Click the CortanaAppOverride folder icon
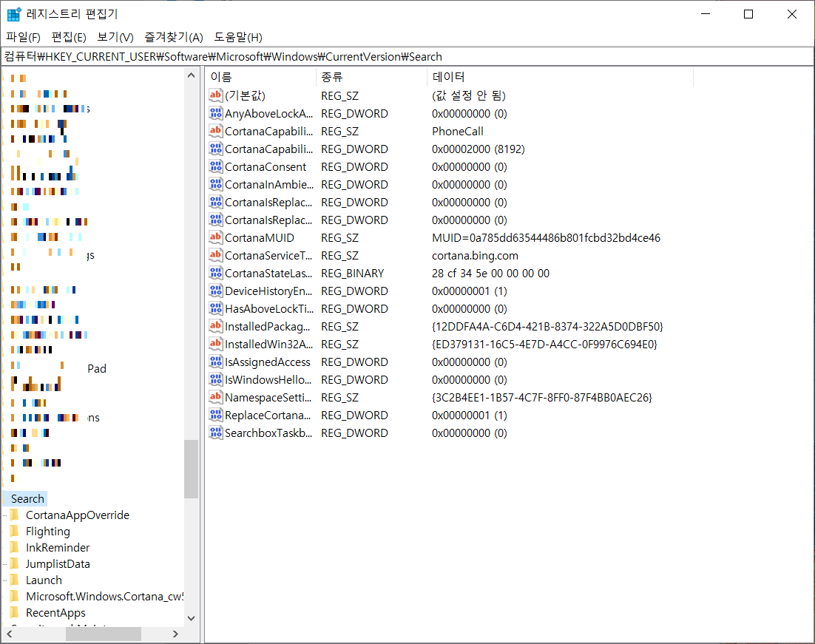This screenshot has height=644, width=815. pyautogui.click(x=15, y=515)
